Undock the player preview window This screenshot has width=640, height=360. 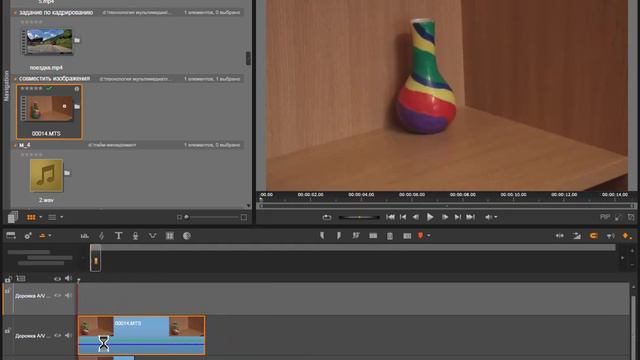tap(631, 217)
